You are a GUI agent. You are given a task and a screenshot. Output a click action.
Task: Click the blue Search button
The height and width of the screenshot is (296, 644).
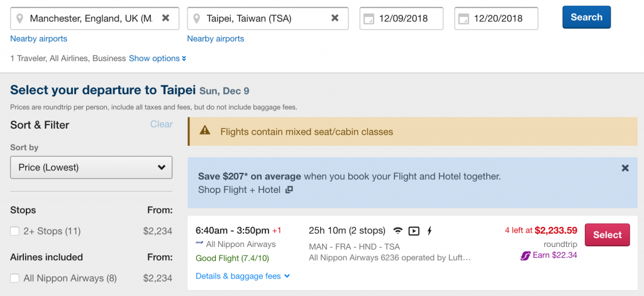587,17
